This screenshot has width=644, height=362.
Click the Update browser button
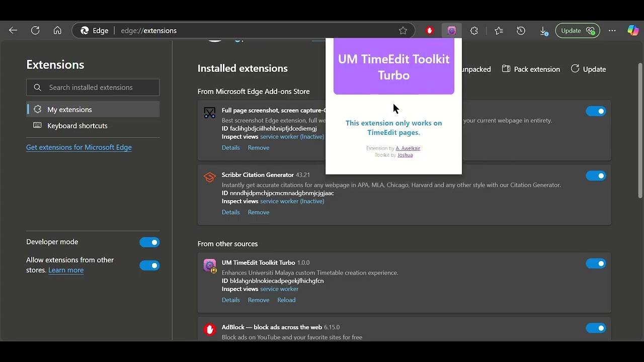578,31
